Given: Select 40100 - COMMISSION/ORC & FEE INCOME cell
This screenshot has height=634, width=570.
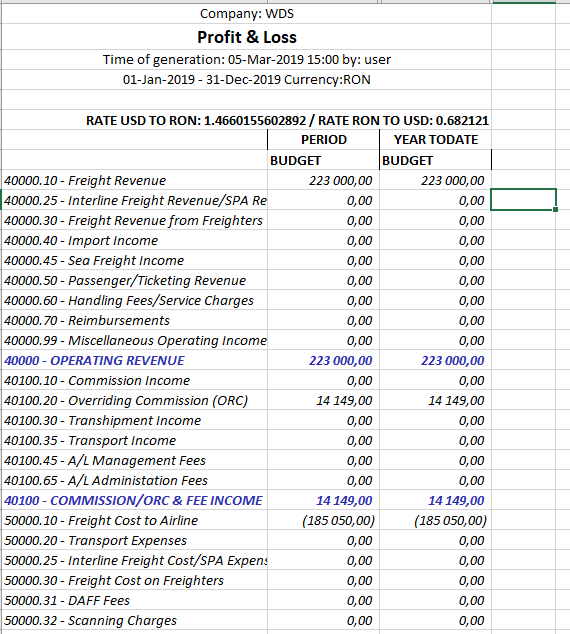Looking at the screenshot, I should click(x=134, y=501).
